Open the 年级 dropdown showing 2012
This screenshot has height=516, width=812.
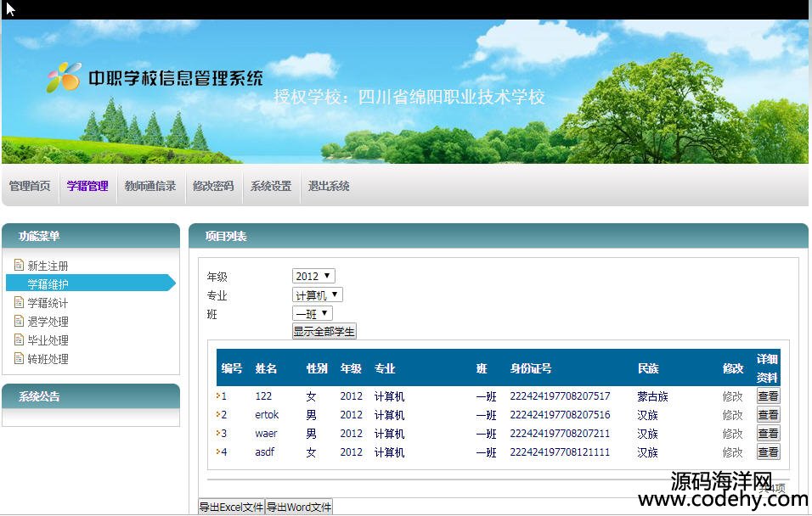(313, 276)
